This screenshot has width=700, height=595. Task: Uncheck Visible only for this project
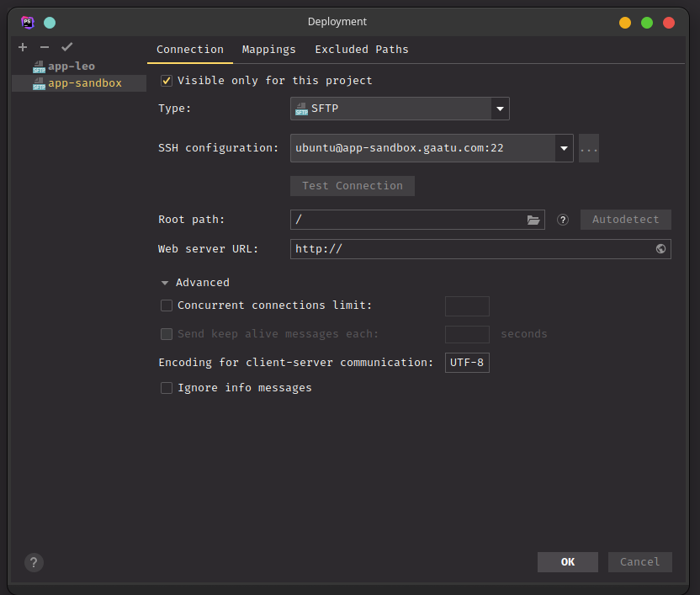[x=167, y=81]
